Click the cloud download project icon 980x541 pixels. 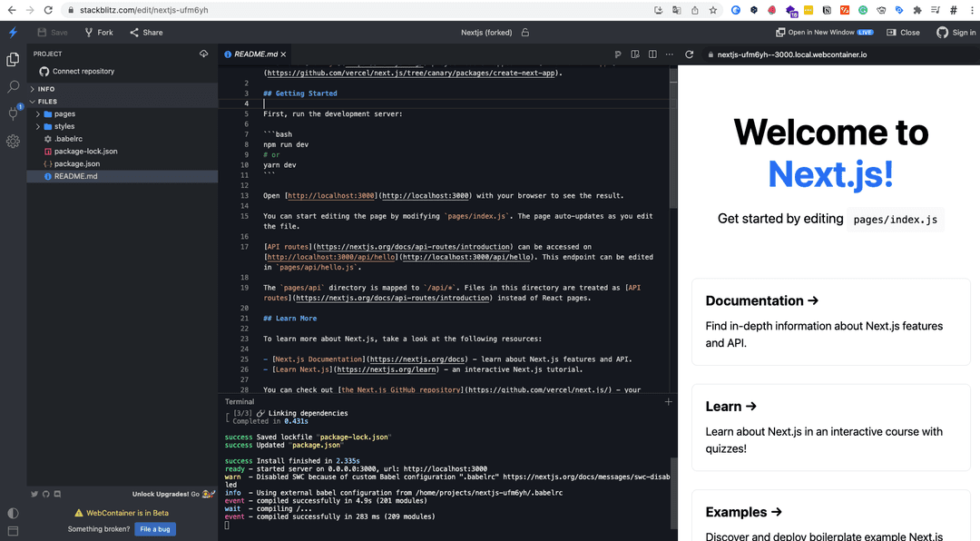204,54
